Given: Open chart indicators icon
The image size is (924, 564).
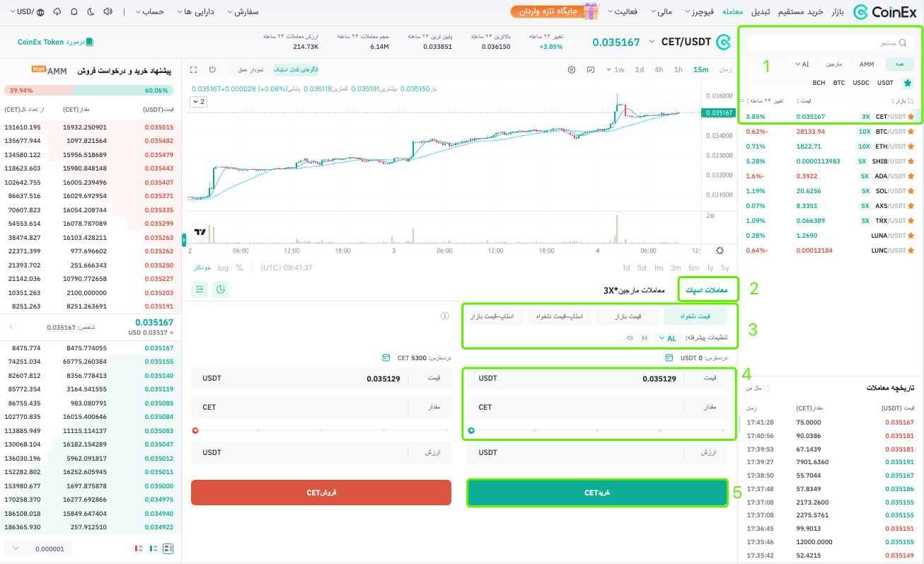Looking at the screenshot, I should click(591, 69).
